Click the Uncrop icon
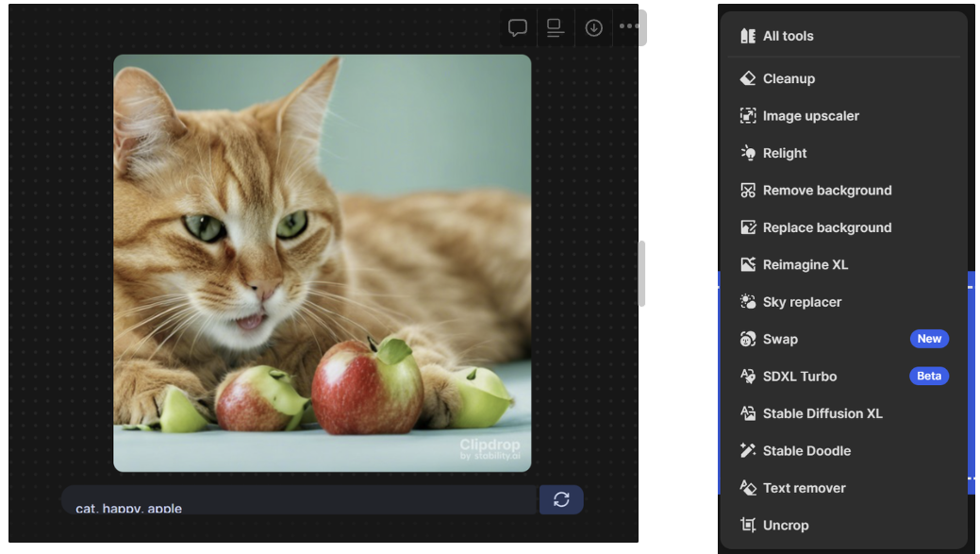980x554 pixels. pyautogui.click(x=748, y=526)
